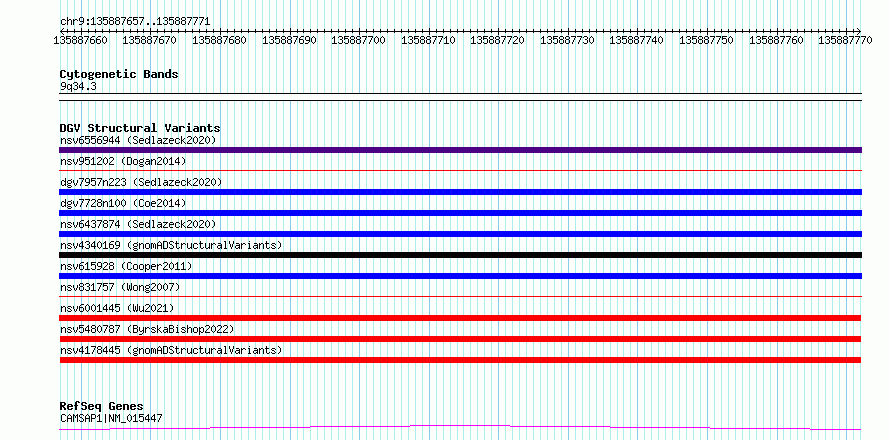
Task: Click the 135887710 ruler tick label
Action: click(x=429, y=40)
